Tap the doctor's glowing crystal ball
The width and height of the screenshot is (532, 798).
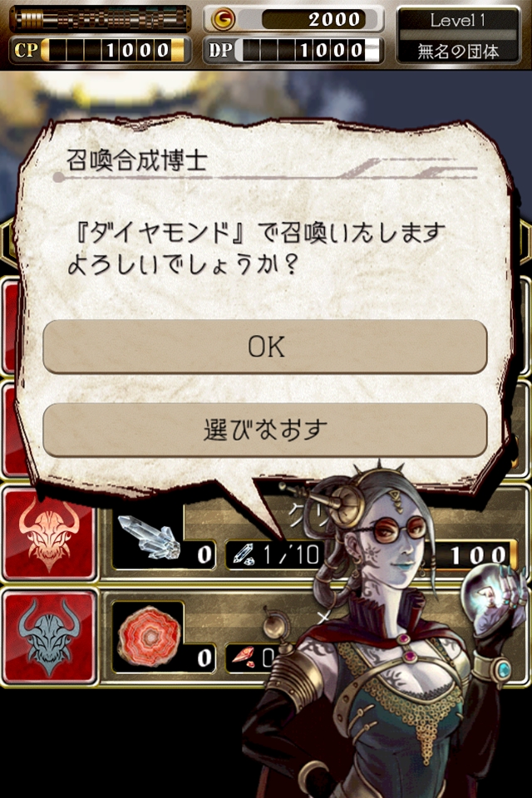(x=488, y=594)
